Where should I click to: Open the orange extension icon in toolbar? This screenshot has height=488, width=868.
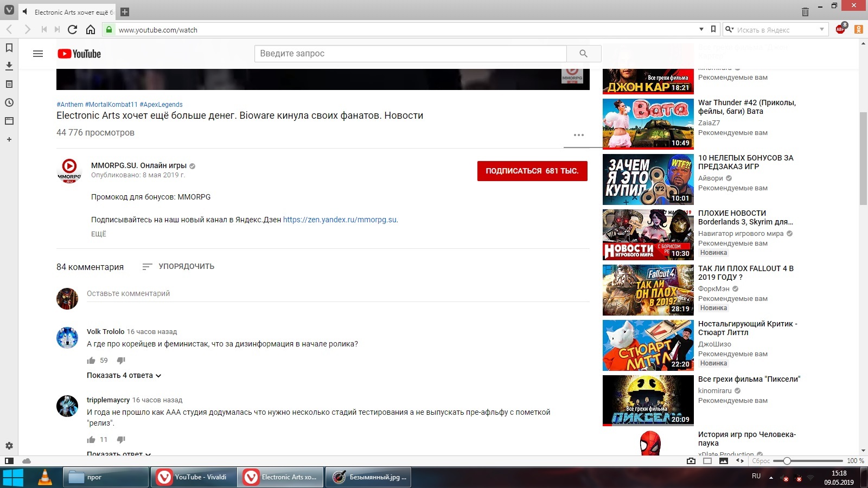point(859,29)
